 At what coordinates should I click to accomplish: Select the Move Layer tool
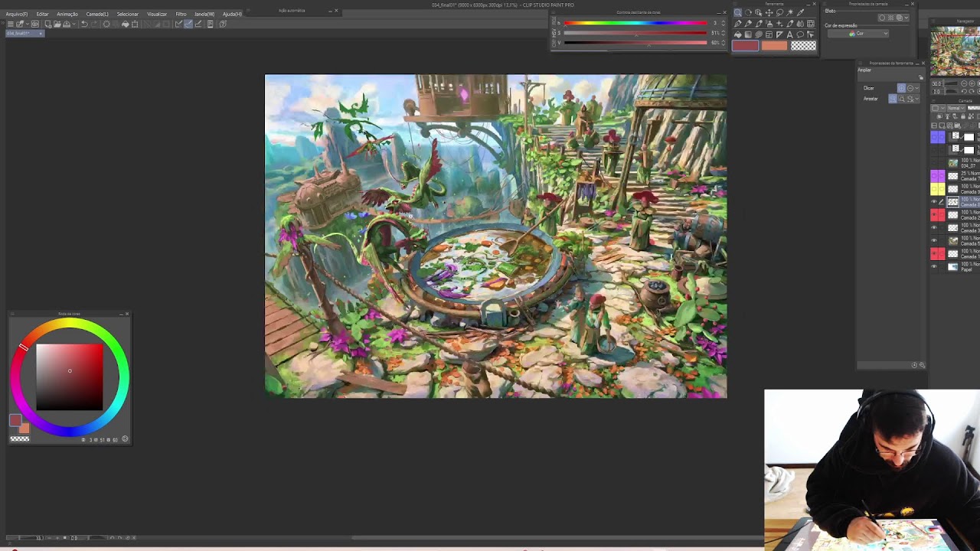(769, 13)
